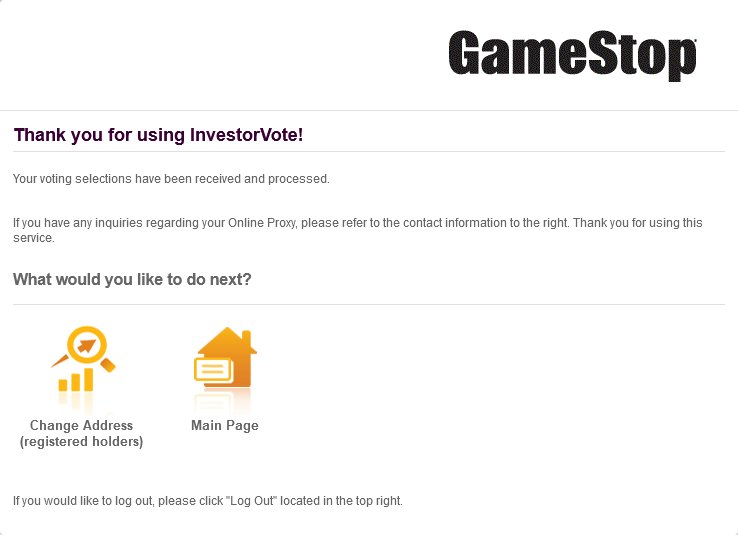The image size is (738, 535).
Task: Click the log out instruction sentence at bottom
Action: pyautogui.click(x=208, y=501)
